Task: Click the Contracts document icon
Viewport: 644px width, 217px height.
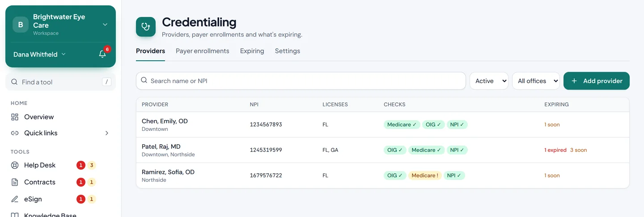Action: click(15, 182)
